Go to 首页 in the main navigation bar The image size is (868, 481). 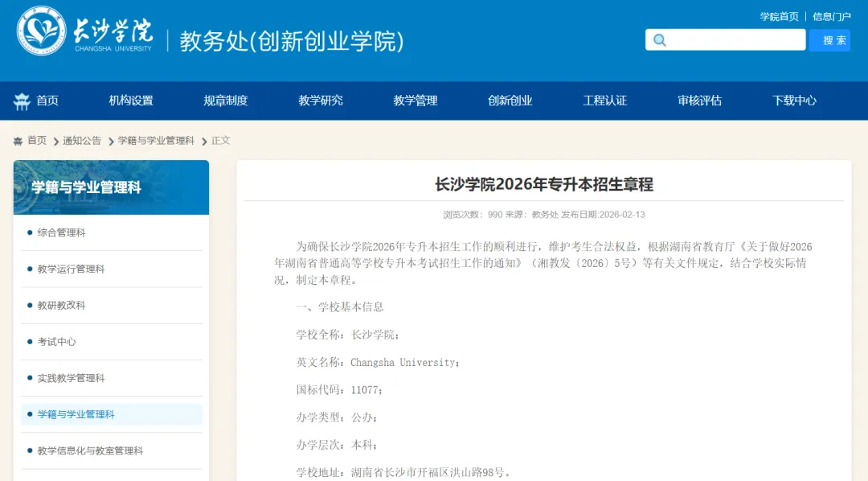point(47,101)
